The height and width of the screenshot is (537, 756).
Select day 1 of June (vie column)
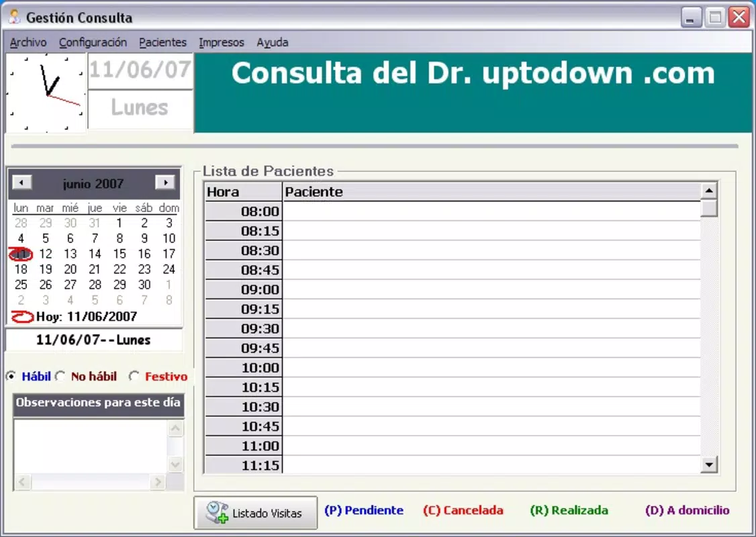(119, 223)
